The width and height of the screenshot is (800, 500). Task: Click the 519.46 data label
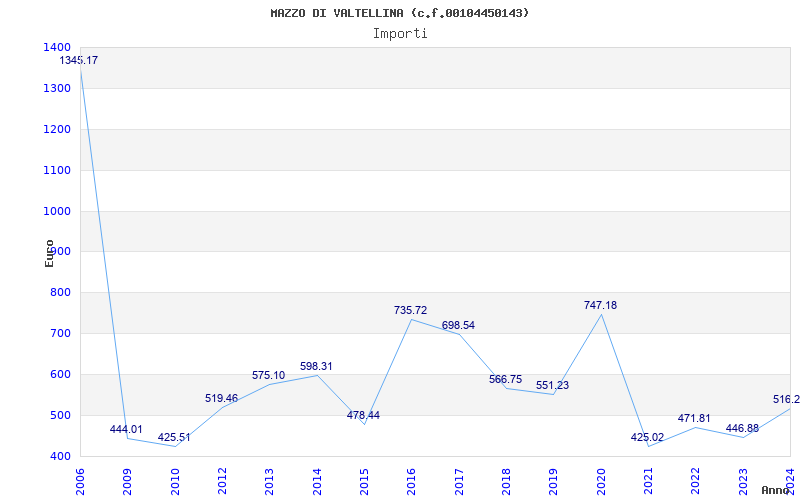[x=221, y=398]
